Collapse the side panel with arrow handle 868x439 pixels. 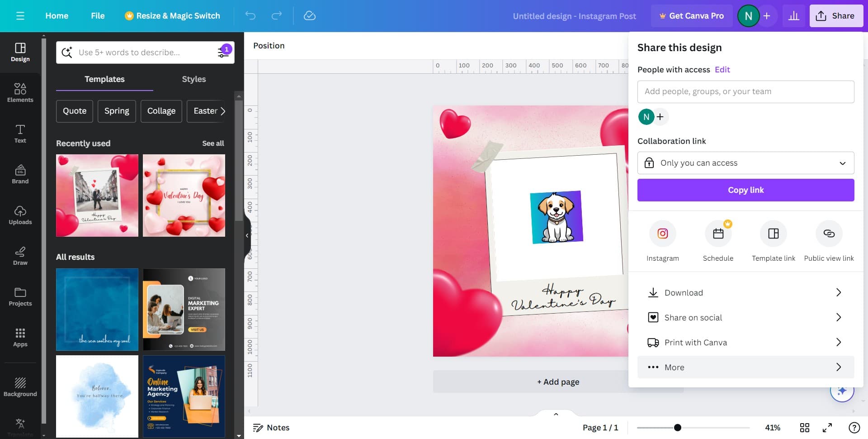coord(247,235)
